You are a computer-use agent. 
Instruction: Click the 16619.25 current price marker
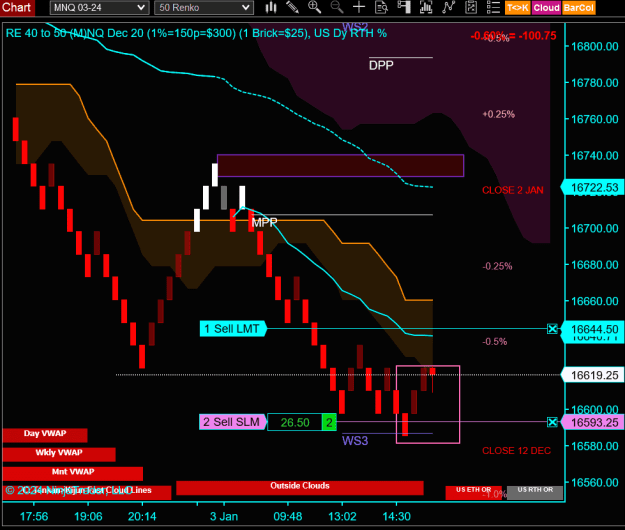click(x=593, y=375)
